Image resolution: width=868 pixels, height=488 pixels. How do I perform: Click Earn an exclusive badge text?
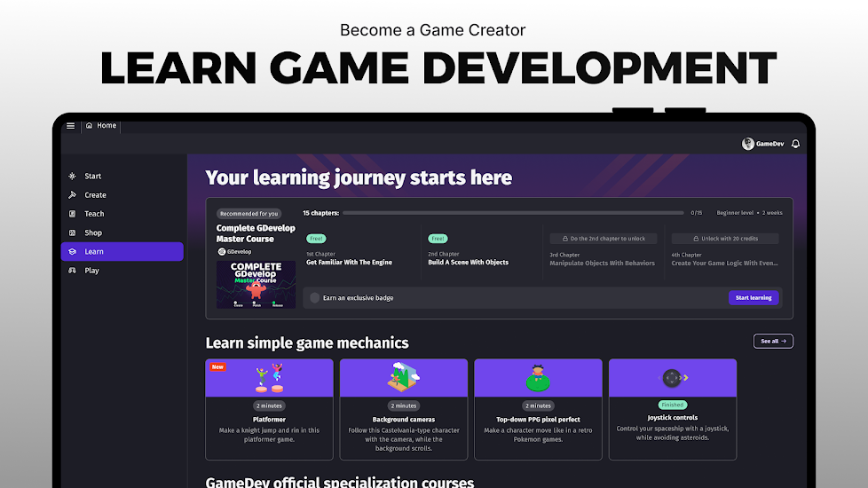[359, 297]
